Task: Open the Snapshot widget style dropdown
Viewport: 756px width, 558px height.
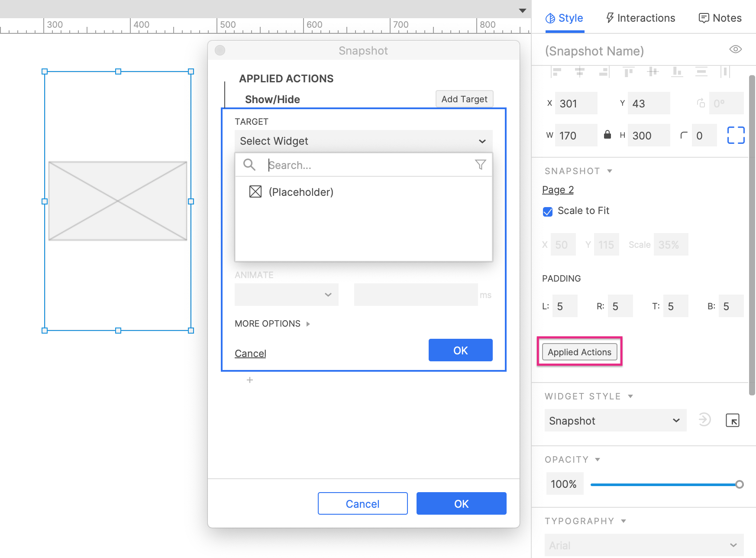Action: [615, 420]
